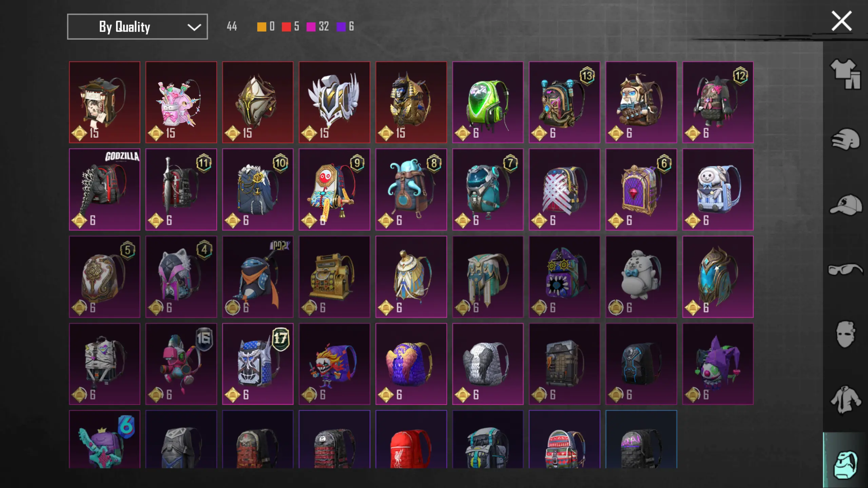This screenshot has height=488, width=868.
Task: Click the pink quality swatch showing 32
Action: (311, 27)
